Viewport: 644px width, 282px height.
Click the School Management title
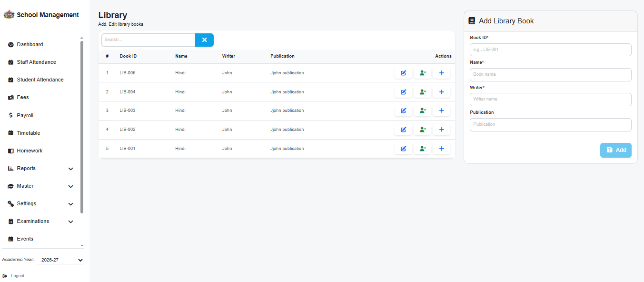click(48, 15)
